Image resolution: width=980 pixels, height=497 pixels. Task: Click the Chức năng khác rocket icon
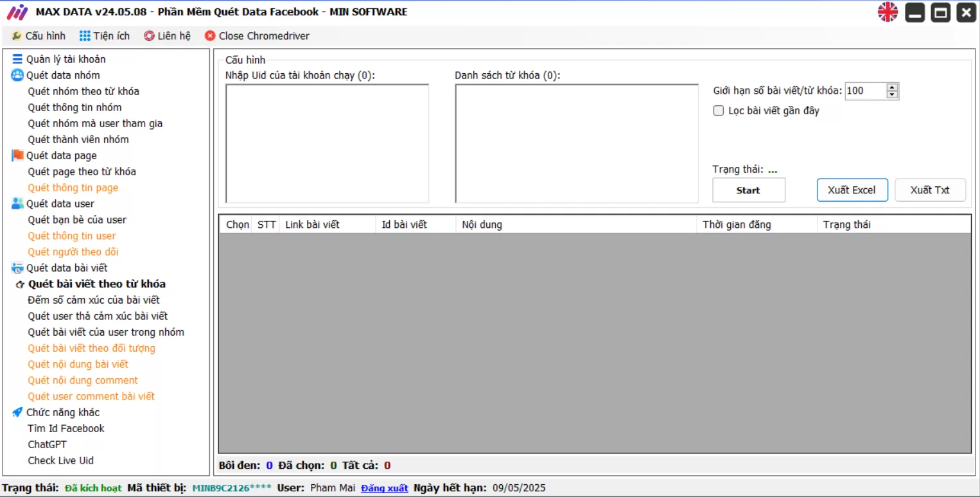[x=17, y=412]
